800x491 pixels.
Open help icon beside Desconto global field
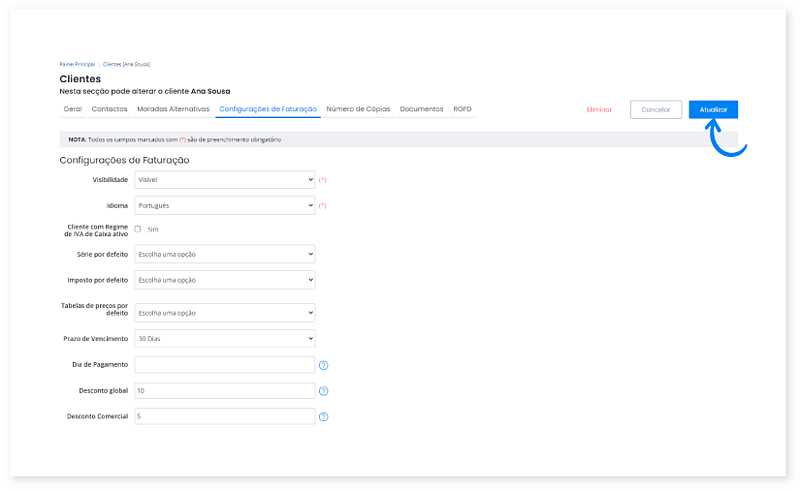[x=323, y=391]
